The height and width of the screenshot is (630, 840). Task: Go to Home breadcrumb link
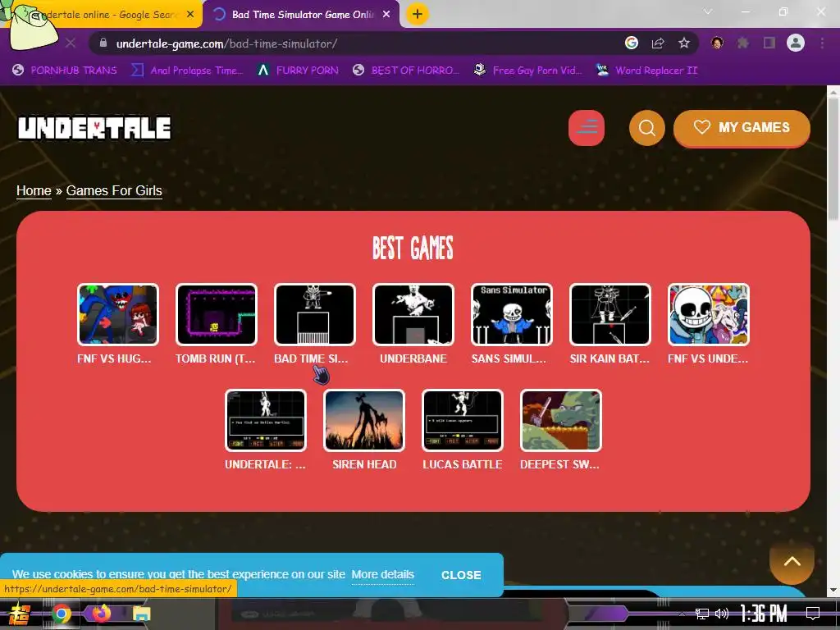pos(34,190)
